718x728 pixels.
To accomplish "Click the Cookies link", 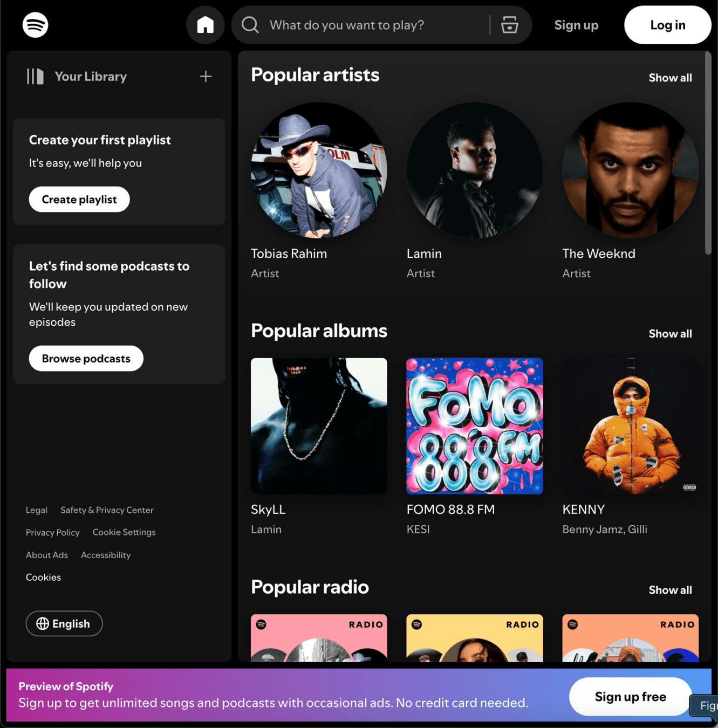I will pyautogui.click(x=43, y=577).
